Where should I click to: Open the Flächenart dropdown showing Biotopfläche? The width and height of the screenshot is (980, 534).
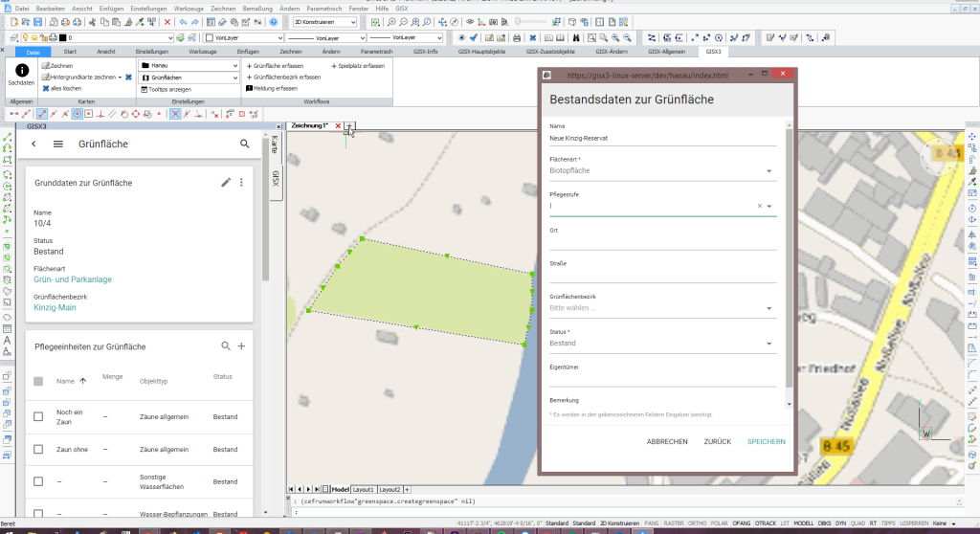662,170
